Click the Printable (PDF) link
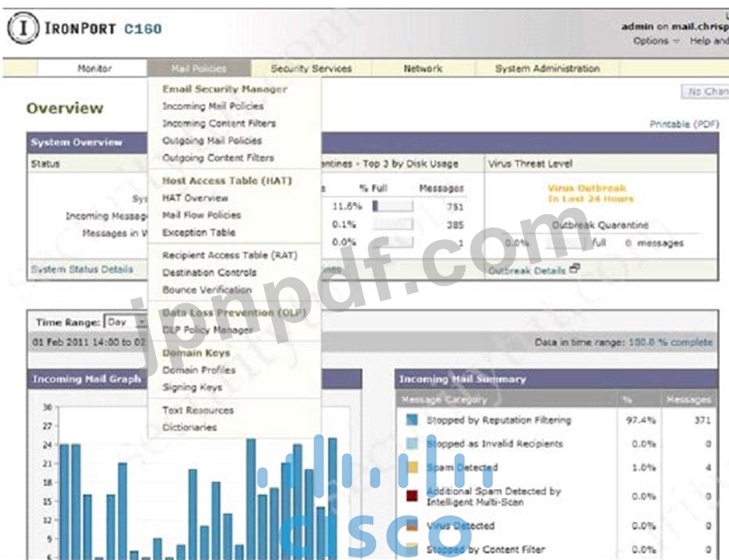This screenshot has width=729, height=560. coord(684,124)
